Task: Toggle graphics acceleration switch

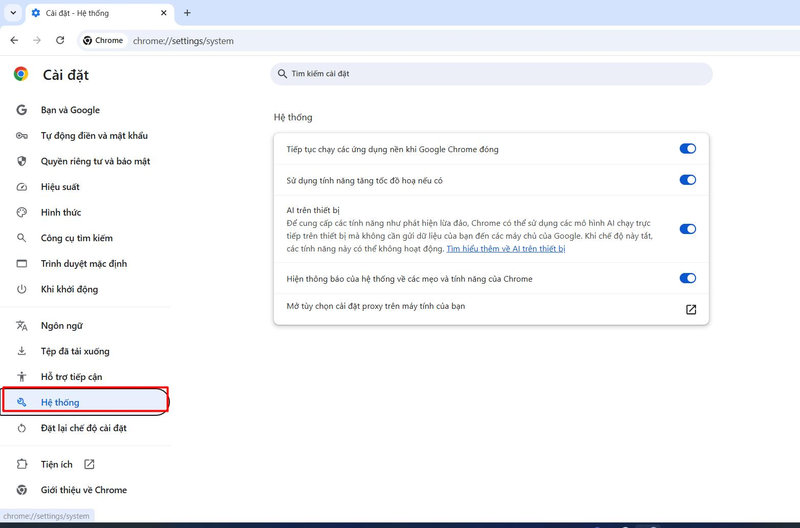Action: [x=687, y=180]
